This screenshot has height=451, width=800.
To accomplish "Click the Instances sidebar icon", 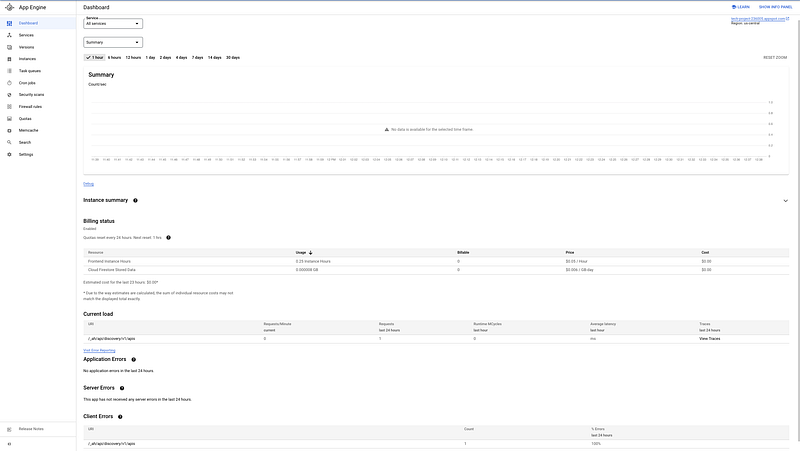I will pyautogui.click(x=9, y=59).
